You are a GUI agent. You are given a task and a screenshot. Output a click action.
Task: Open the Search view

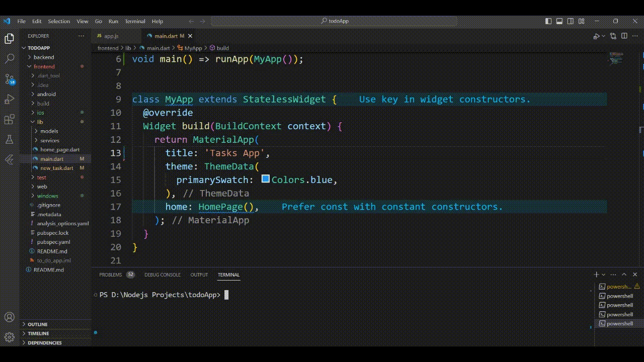(9, 59)
